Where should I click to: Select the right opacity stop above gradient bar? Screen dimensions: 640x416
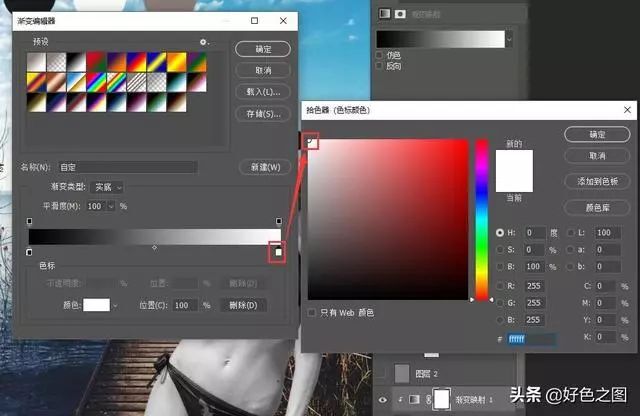coord(278,222)
